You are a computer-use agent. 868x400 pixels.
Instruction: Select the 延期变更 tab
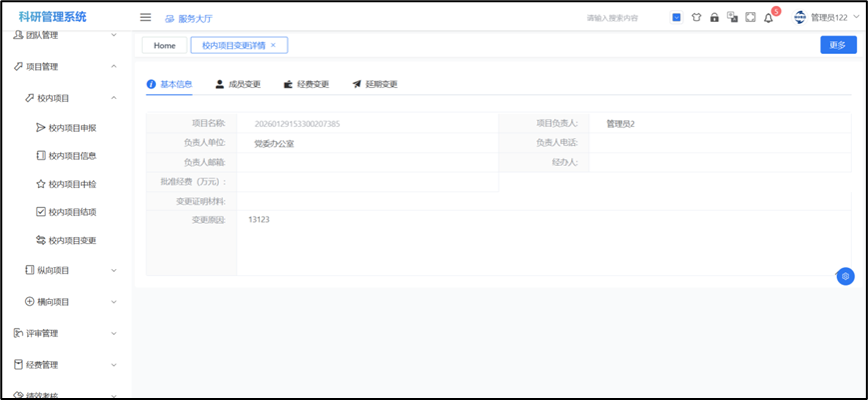[375, 84]
